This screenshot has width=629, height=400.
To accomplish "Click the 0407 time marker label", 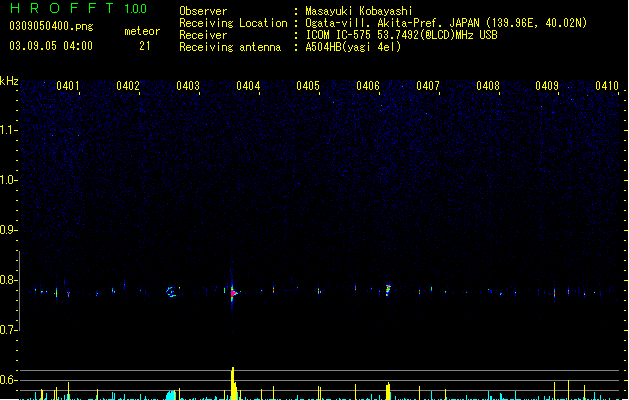I will click(428, 86).
